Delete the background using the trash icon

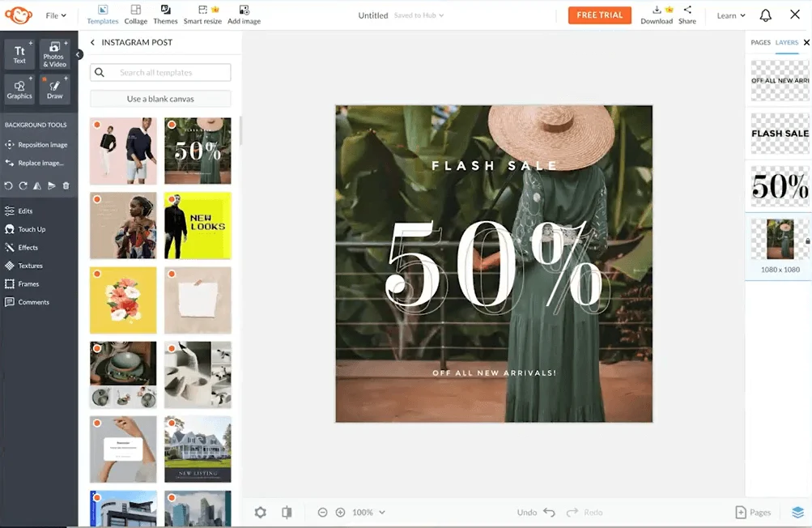click(x=66, y=186)
